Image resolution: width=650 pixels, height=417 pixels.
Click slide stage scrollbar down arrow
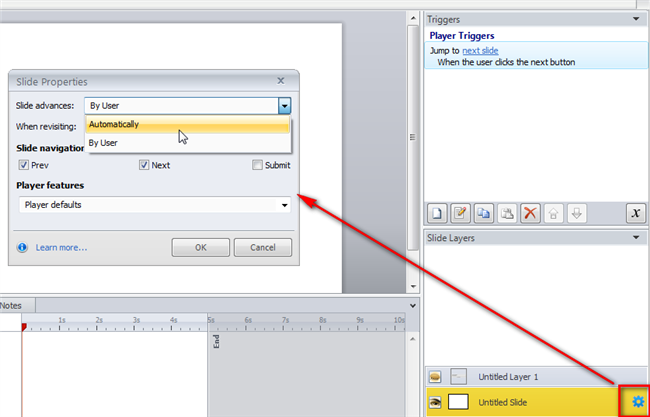(413, 286)
